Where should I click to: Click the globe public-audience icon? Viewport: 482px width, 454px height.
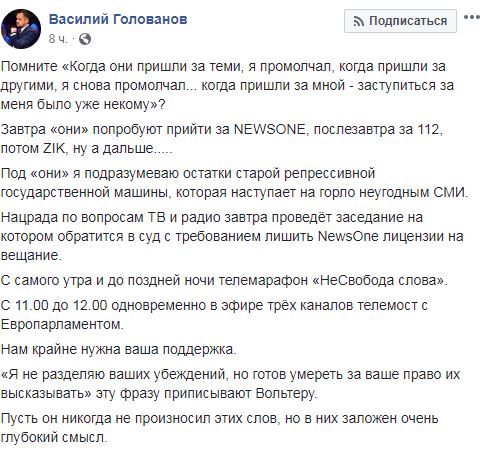click(x=85, y=39)
